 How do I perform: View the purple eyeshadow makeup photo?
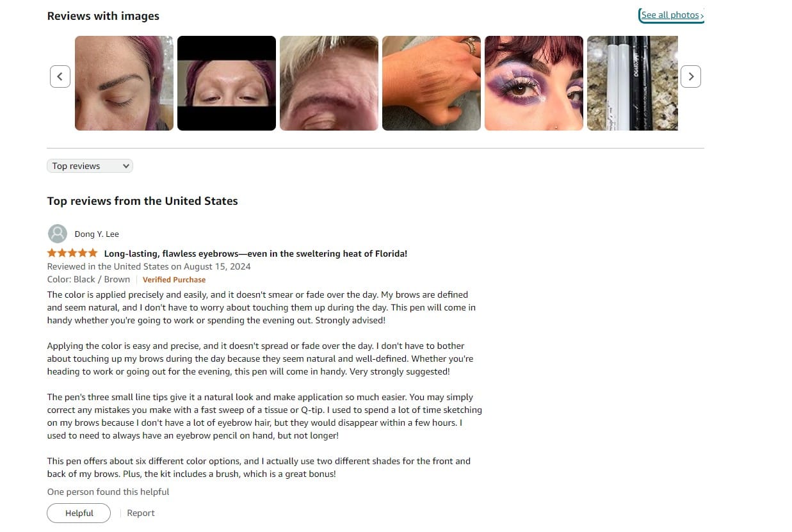click(534, 83)
